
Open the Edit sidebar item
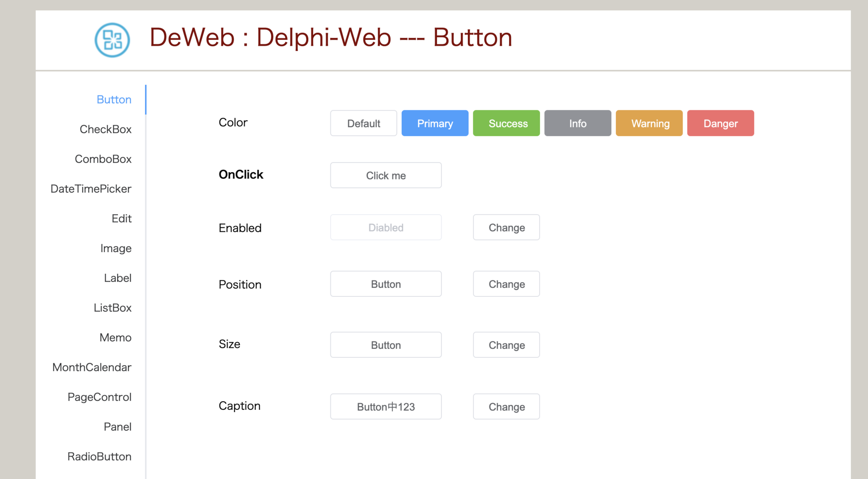(122, 219)
